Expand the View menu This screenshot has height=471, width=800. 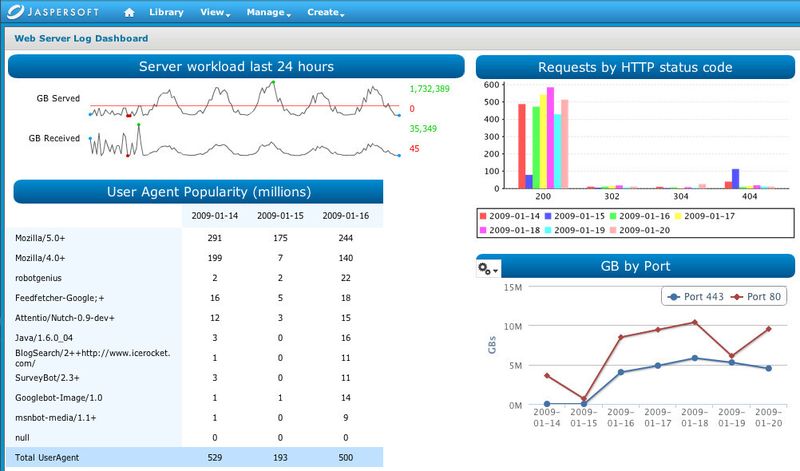[x=215, y=13]
